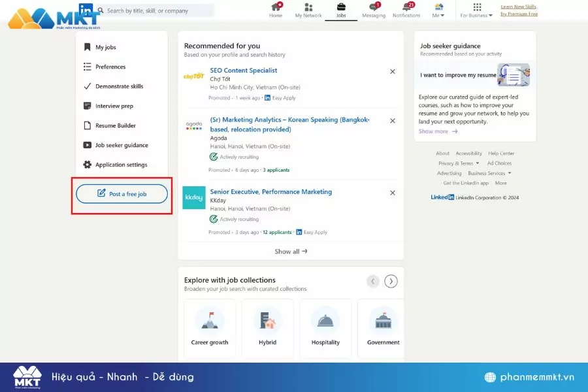Screen dimensions: 588x392
Task: Expand the Privacy & Terms dropdown
Action: (459, 163)
